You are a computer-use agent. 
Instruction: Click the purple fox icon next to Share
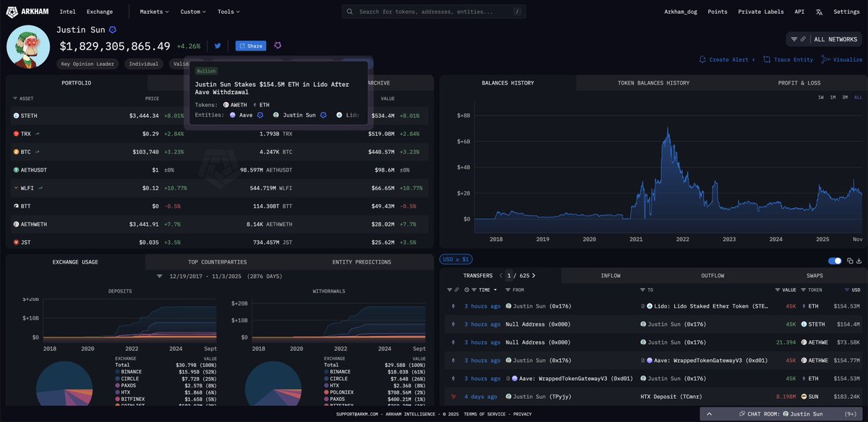278,46
